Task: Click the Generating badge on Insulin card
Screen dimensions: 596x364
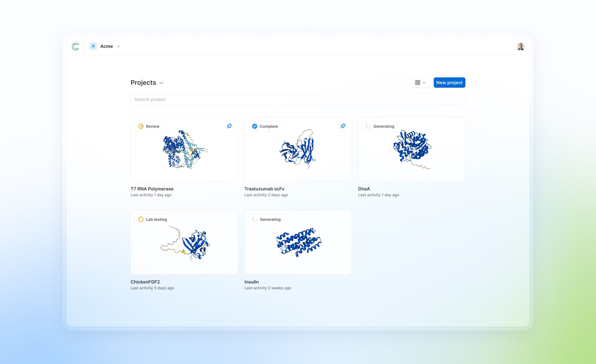Action: tap(266, 219)
